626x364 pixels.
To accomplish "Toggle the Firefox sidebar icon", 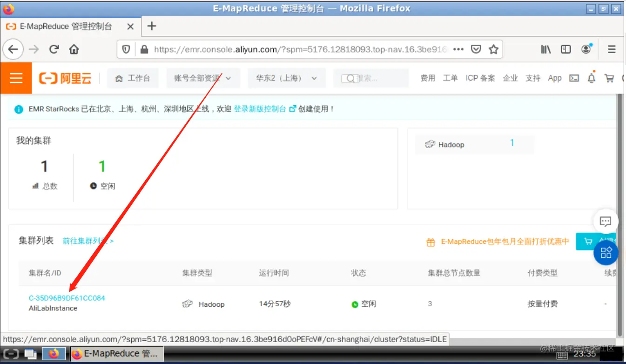I will [x=566, y=49].
